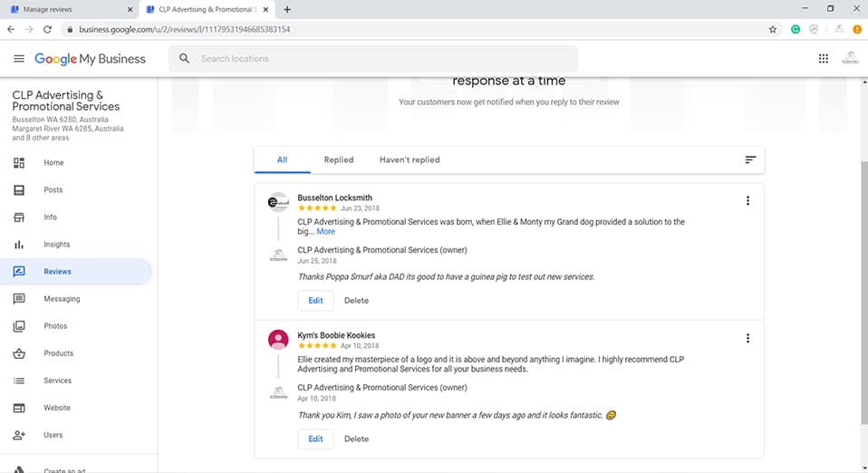Click the browser back arrow

pos(11,29)
